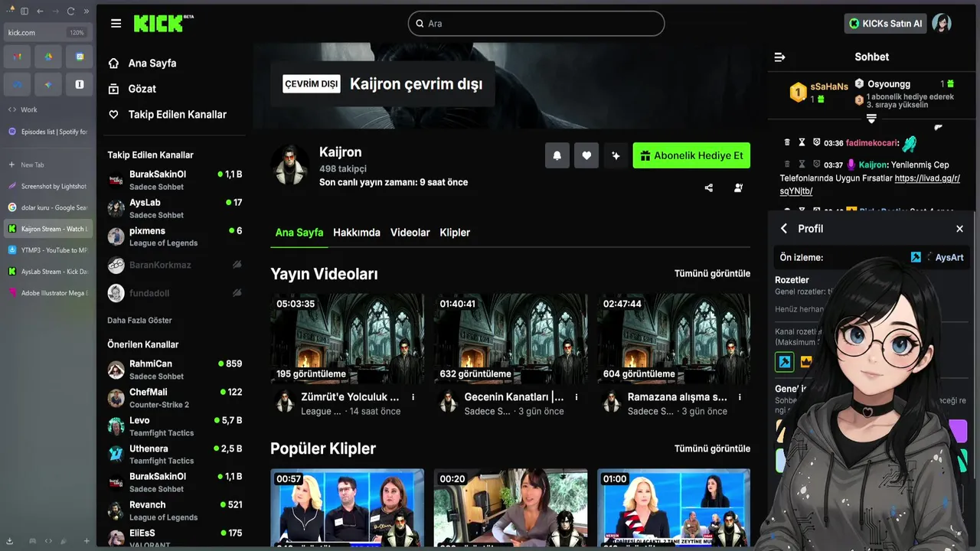
Task: Open the New Tab entry in browser sidebar
Action: click(47, 165)
